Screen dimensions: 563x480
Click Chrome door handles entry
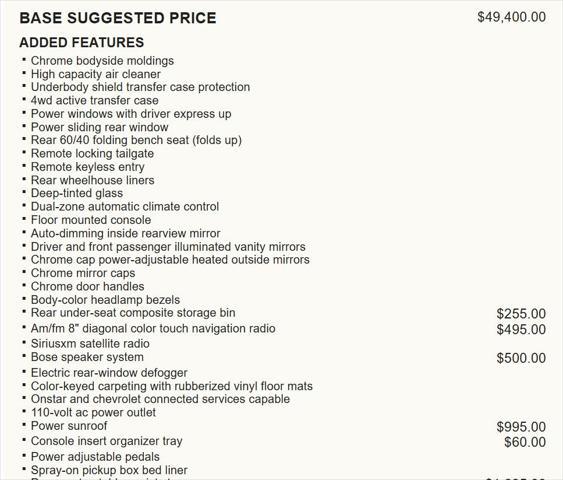tap(88, 286)
